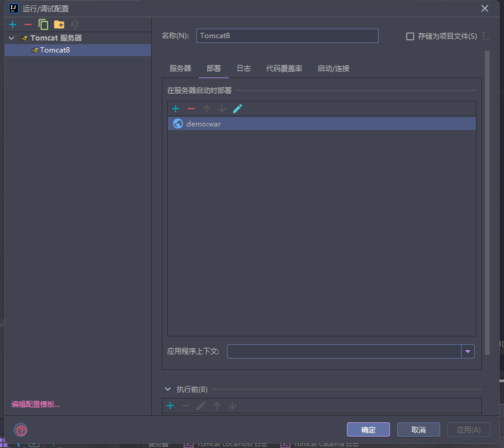Viewport: 504px width, 448px height.
Task: Remove the selected run configuration
Action: pyautogui.click(x=28, y=24)
